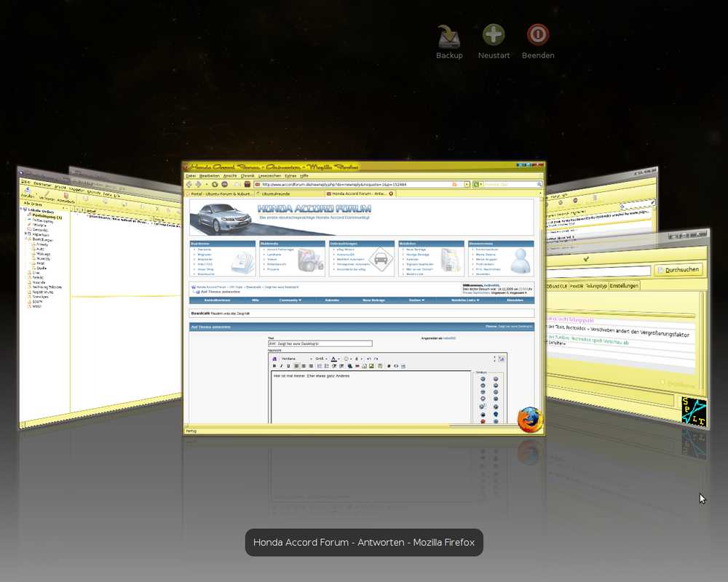Open the Größe font size dropdown
This screenshot has width=728, height=582.
(320, 359)
